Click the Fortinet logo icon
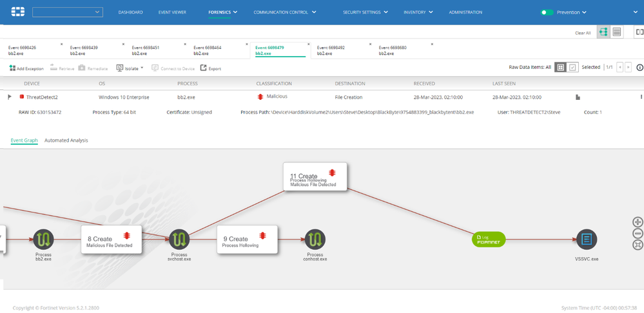The image size is (644, 313). click(x=17, y=12)
